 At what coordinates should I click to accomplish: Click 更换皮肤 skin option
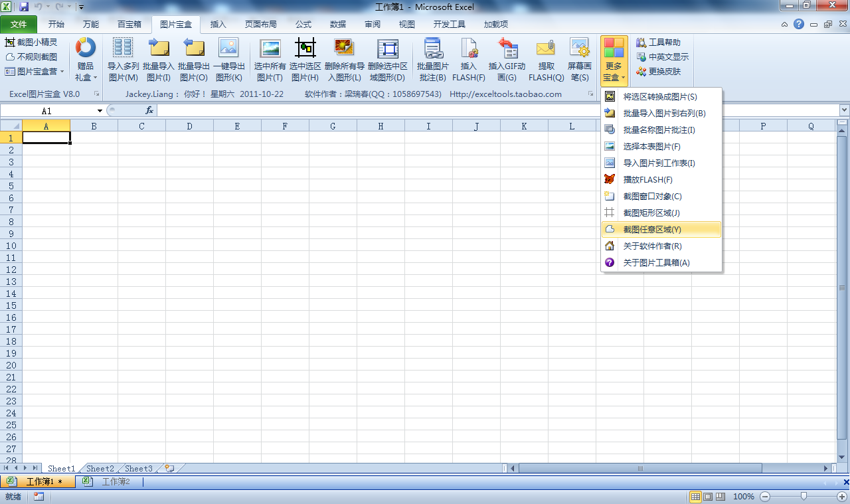658,72
